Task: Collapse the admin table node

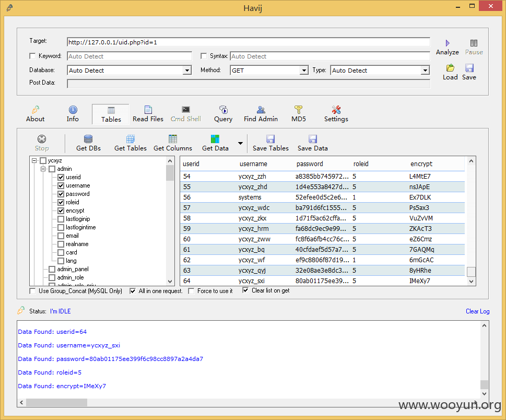Action: (43, 169)
